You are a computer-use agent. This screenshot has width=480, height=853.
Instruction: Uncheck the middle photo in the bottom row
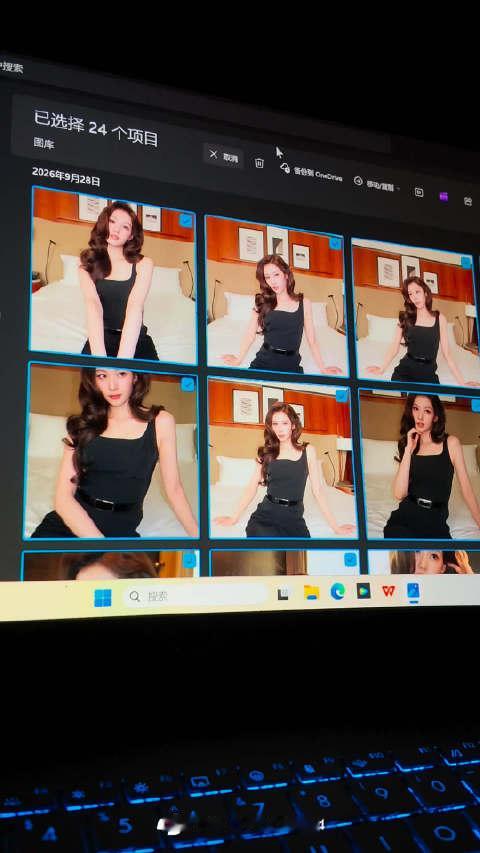tap(350, 560)
